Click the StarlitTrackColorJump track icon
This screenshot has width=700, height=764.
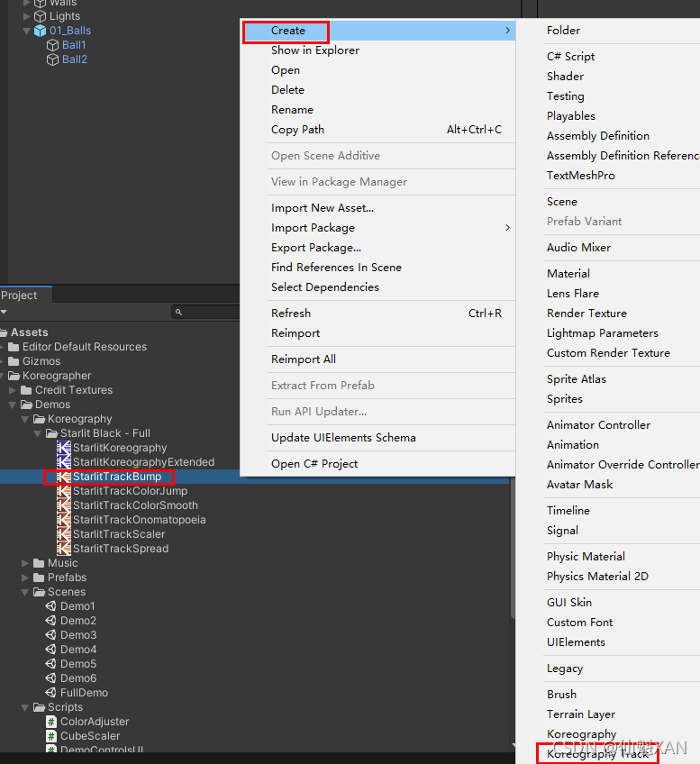(64, 491)
